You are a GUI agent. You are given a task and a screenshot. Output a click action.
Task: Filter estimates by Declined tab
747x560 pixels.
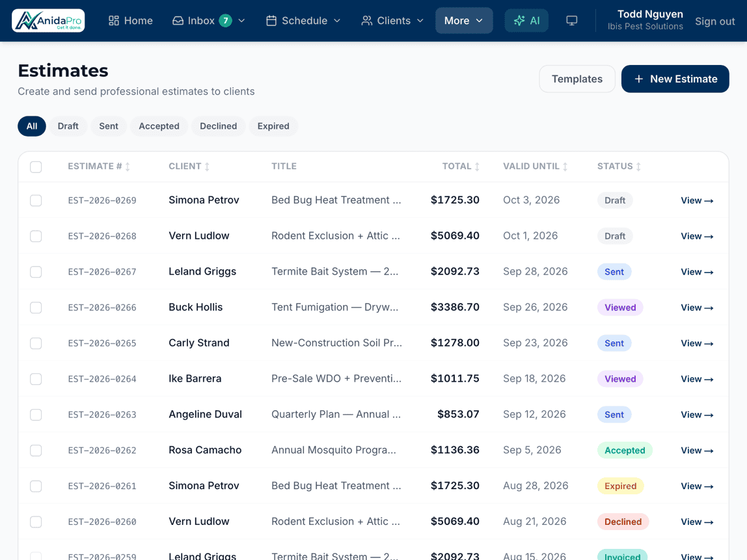click(218, 126)
